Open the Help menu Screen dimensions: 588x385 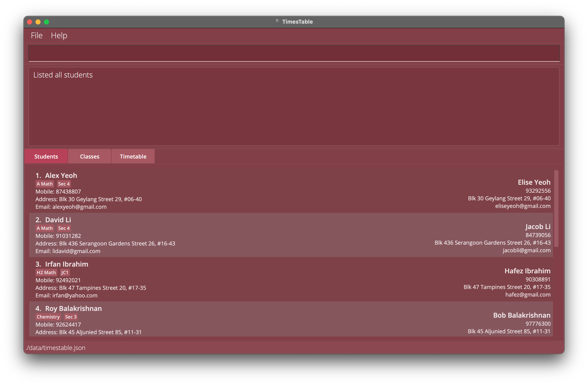click(x=59, y=35)
